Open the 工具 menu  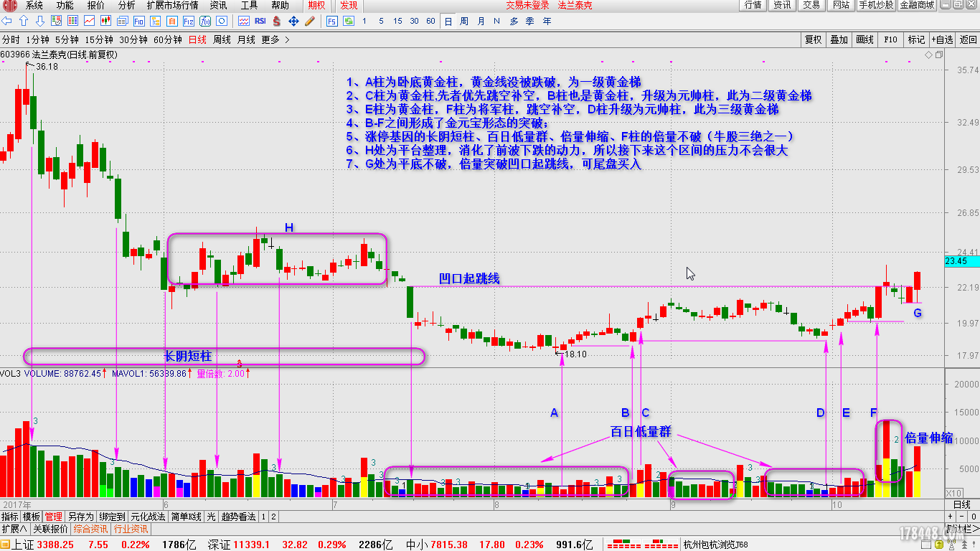coord(249,5)
